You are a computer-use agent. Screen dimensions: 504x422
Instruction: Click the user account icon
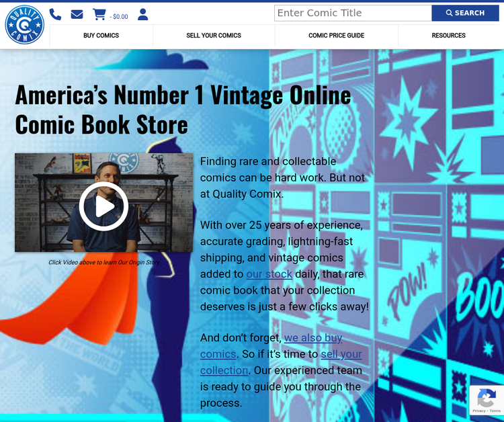click(142, 15)
